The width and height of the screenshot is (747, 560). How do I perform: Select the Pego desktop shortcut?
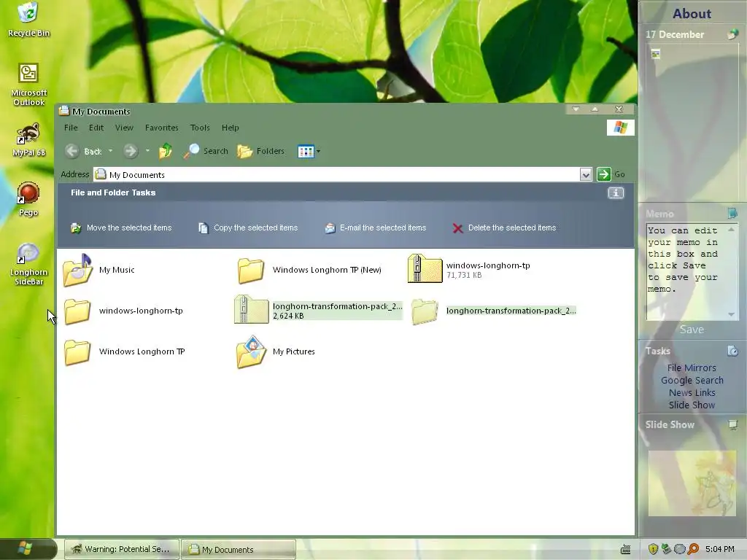coord(28,199)
